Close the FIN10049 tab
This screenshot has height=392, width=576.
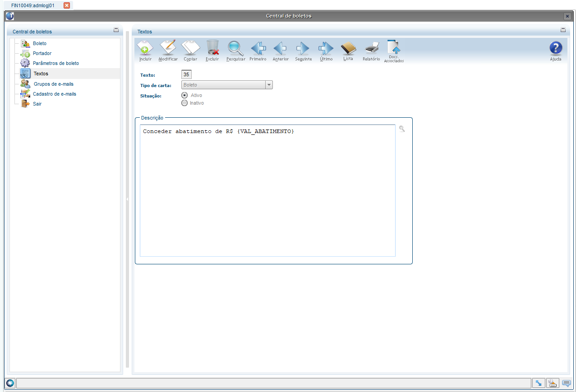point(67,5)
